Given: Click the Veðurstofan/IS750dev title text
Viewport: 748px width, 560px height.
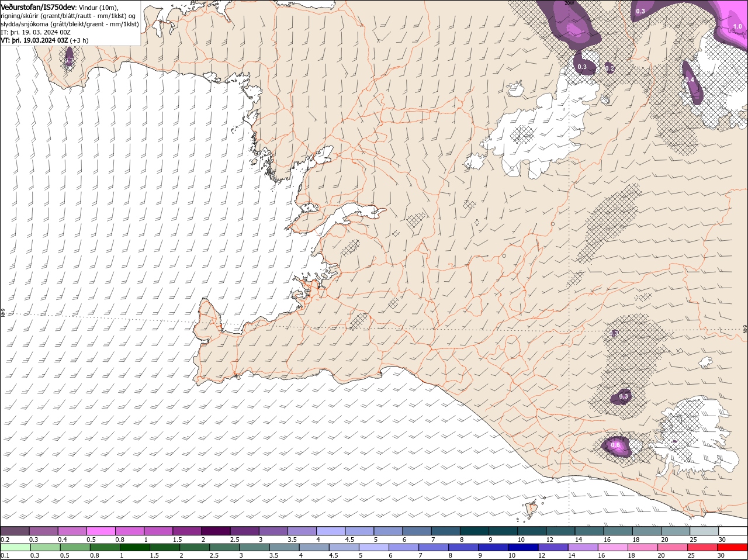Looking at the screenshot, I should pyautogui.click(x=38, y=6).
